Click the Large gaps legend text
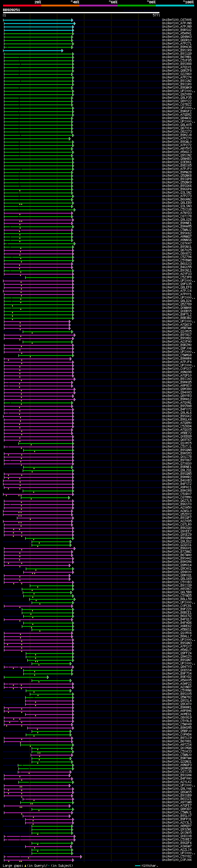The image size is (197, 868). 38,866
